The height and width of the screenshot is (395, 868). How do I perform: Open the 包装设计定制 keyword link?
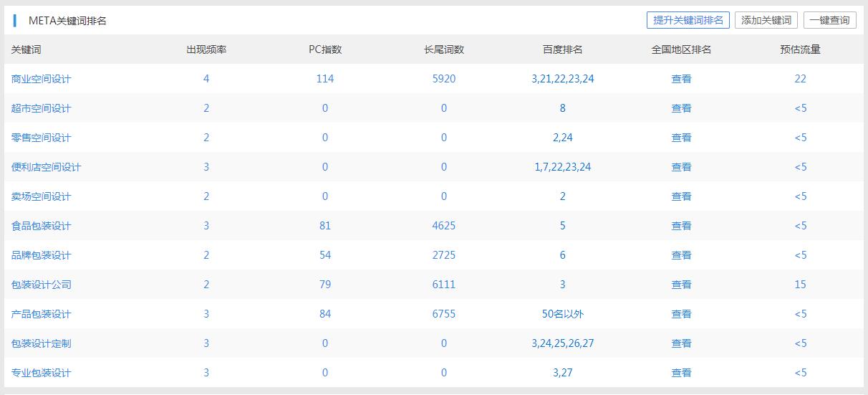tap(42, 343)
